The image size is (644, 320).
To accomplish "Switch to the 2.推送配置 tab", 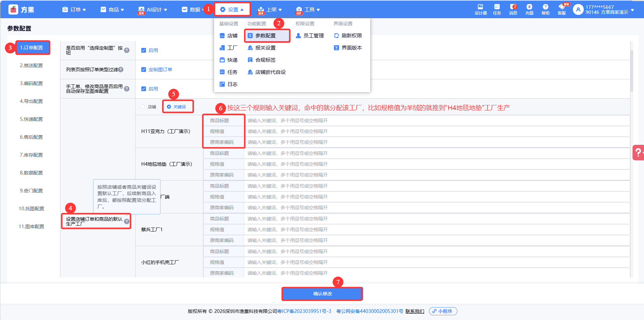I will point(31,65).
